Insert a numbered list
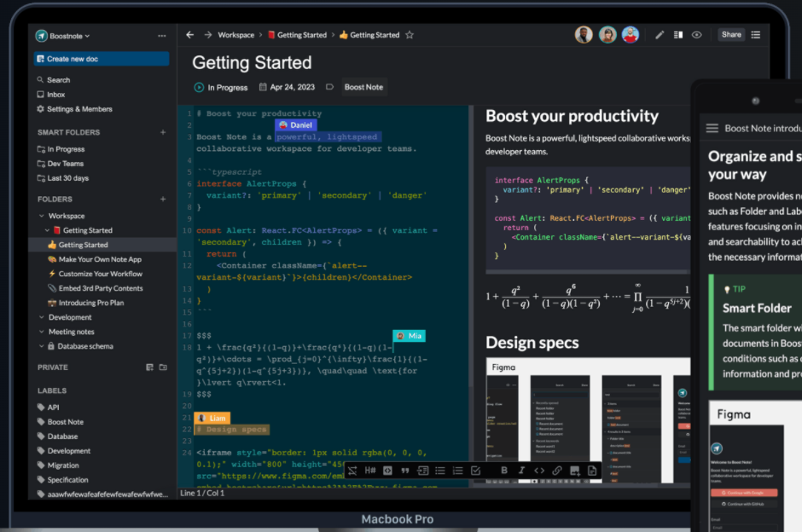 [458, 471]
